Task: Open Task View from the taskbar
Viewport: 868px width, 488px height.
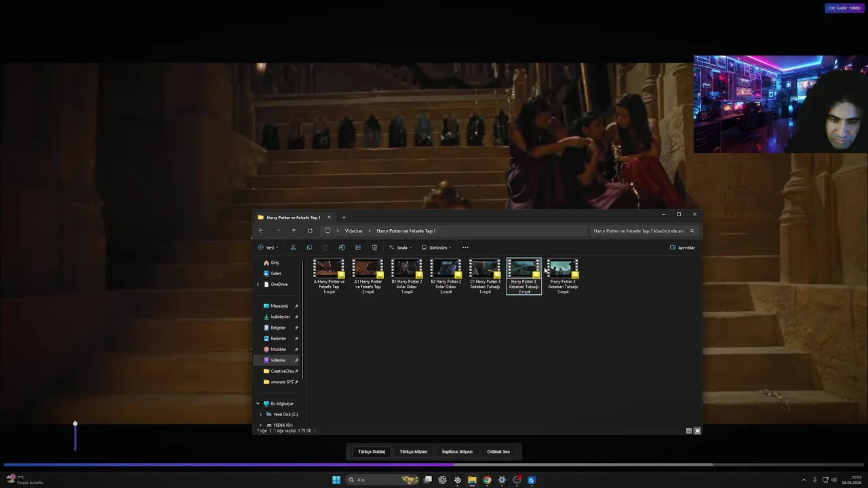Action: pyautogui.click(x=428, y=480)
